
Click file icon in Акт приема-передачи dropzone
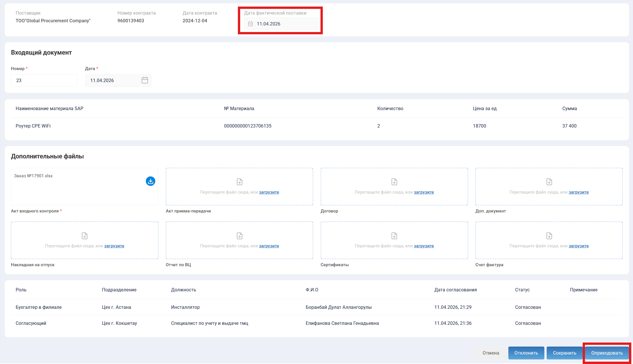pyautogui.click(x=240, y=182)
